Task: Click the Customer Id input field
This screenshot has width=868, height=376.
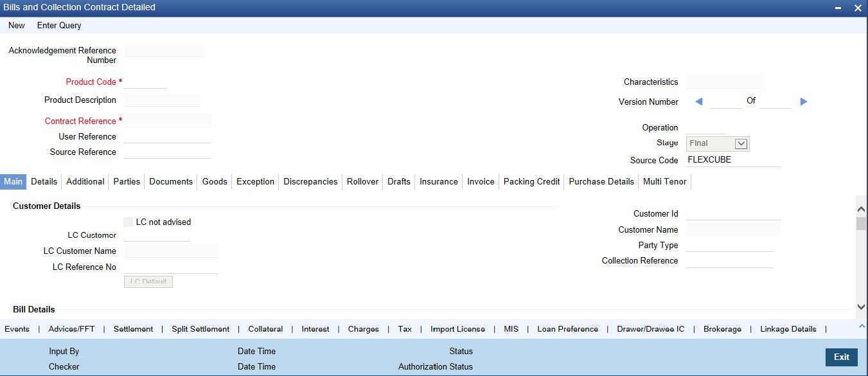Action: tap(733, 213)
